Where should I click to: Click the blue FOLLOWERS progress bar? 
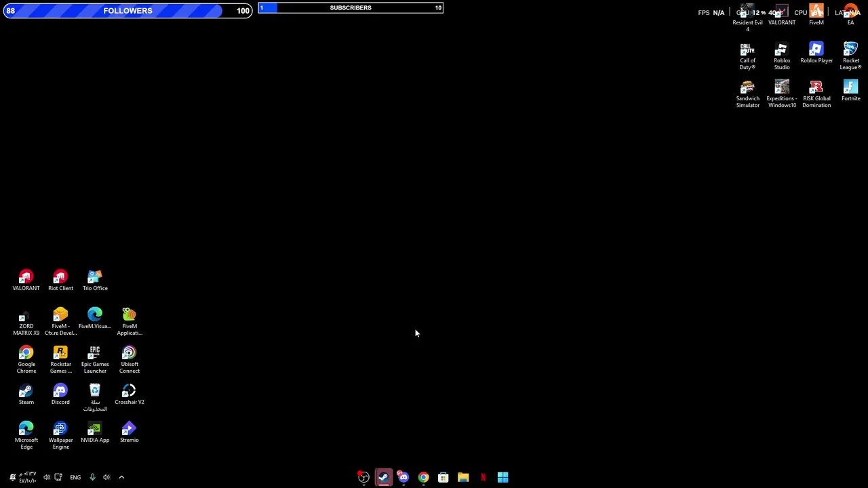128,10
